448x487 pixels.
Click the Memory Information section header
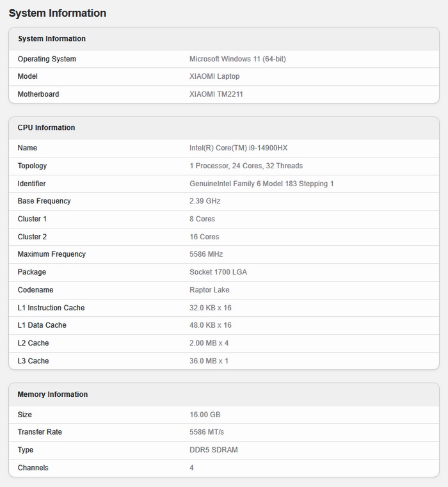click(52, 395)
